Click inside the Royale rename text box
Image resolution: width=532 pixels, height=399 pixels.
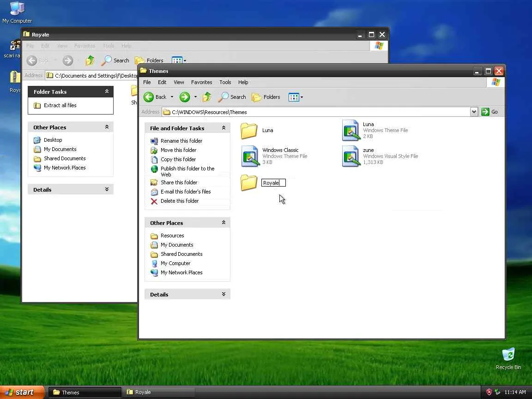click(273, 183)
